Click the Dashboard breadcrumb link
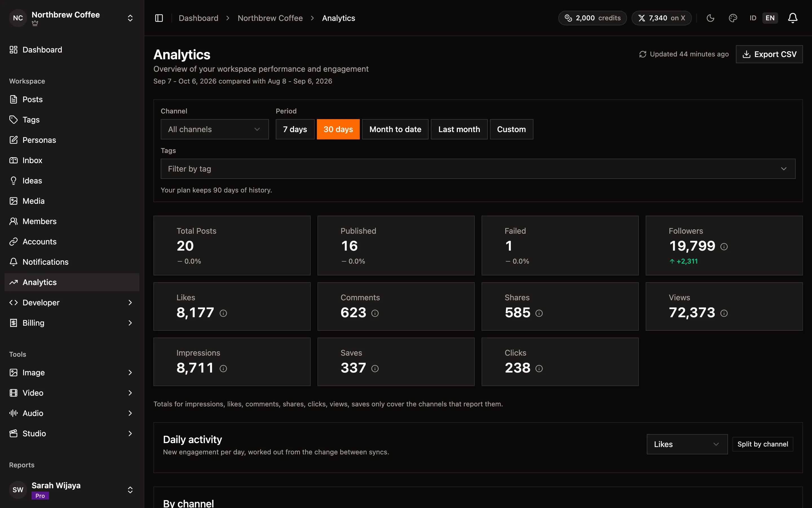The width and height of the screenshot is (812, 508). [198, 18]
